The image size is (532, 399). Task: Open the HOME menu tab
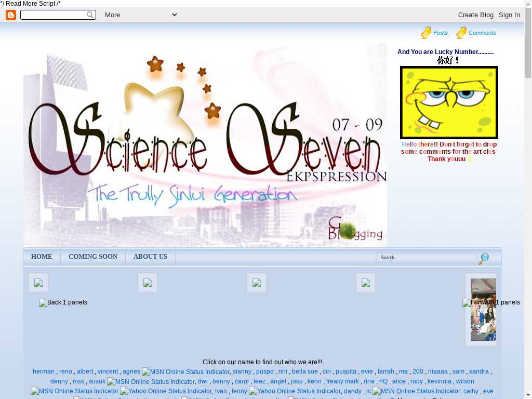[x=42, y=257]
